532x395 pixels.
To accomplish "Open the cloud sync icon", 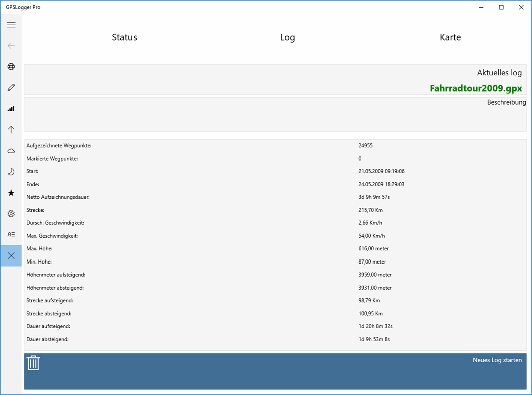I will (x=11, y=151).
